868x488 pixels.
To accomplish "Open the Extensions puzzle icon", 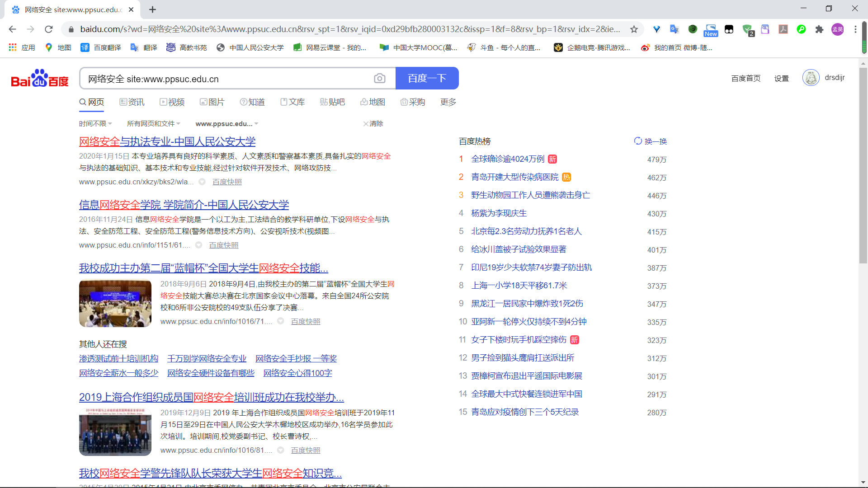I will coord(819,29).
